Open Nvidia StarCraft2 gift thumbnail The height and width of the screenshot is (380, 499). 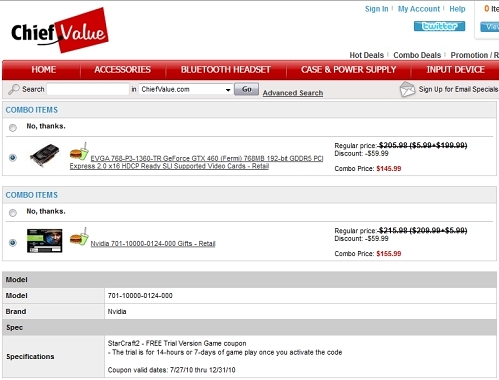point(44,240)
